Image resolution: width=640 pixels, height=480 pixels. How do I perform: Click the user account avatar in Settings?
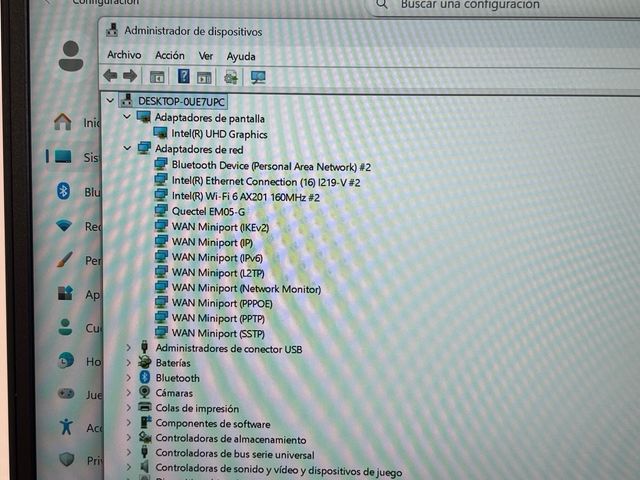[x=71, y=56]
